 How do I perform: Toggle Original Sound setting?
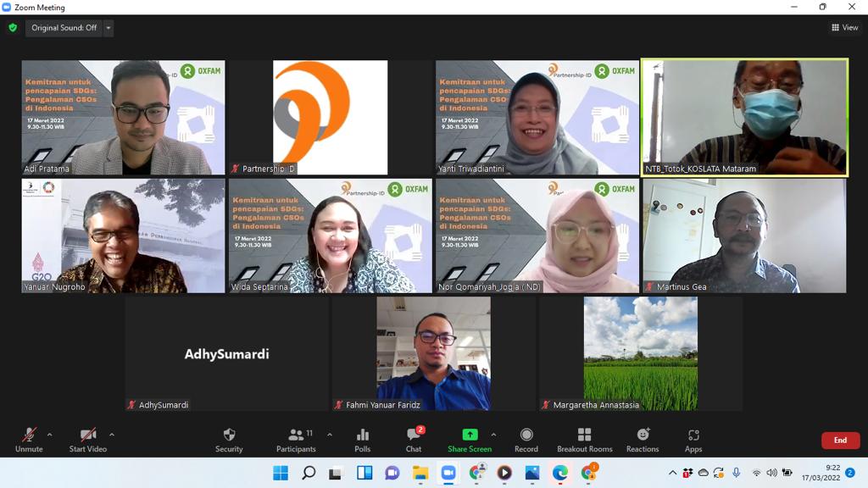[64, 28]
